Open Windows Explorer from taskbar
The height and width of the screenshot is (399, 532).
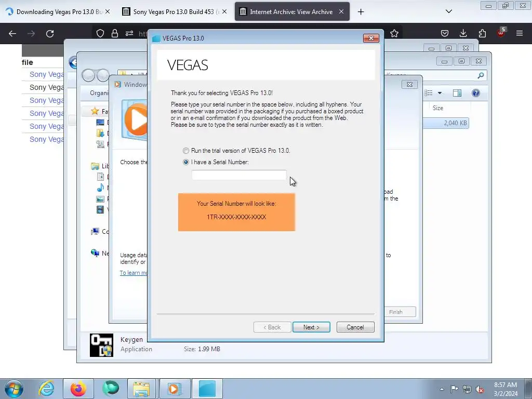click(141, 389)
